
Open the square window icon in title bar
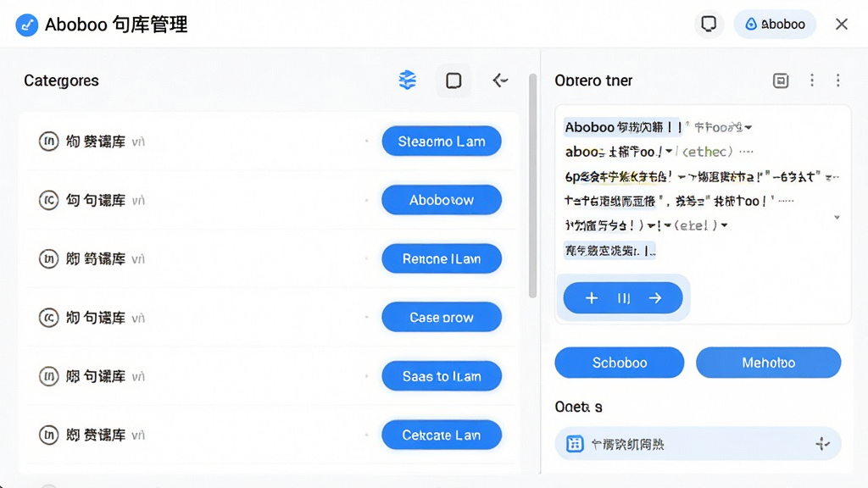coord(709,24)
